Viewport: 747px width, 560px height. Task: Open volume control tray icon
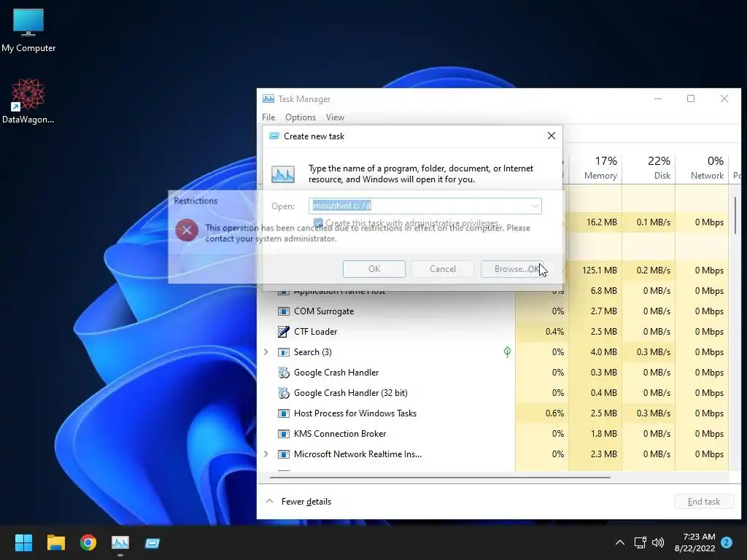tap(658, 542)
